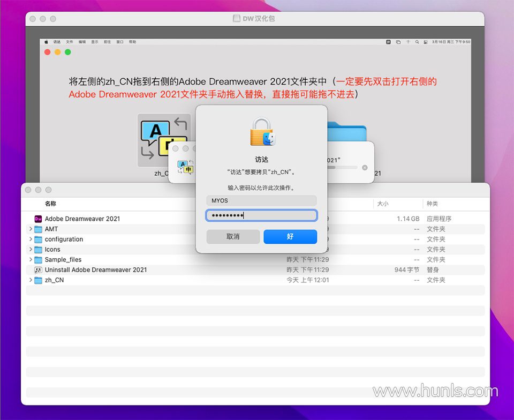Focus the password field with dots
514x420 pixels.
[262, 215]
